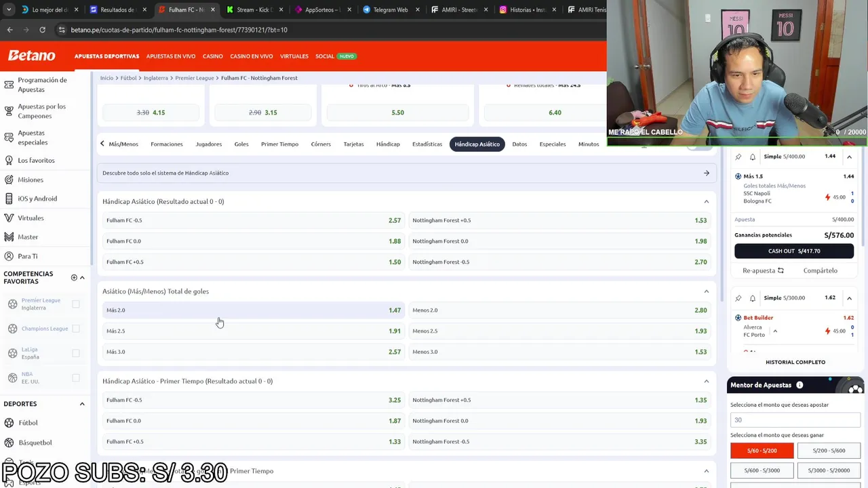This screenshot has height=488, width=868.
Task: Click info icon beside Mentor de Apuestas
Action: [x=800, y=385]
